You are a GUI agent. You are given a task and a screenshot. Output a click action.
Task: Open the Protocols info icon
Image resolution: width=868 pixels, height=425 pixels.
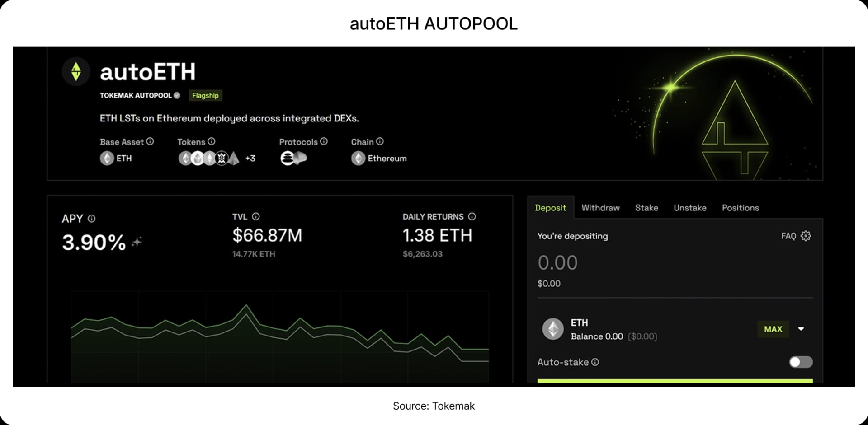(x=324, y=141)
